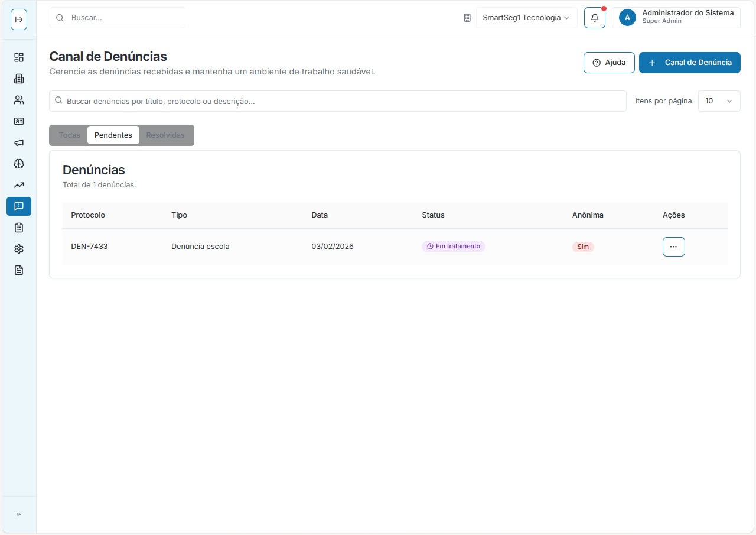Image resolution: width=756 pixels, height=535 pixels.
Task: Click the Ajuda help button
Action: [x=609, y=63]
